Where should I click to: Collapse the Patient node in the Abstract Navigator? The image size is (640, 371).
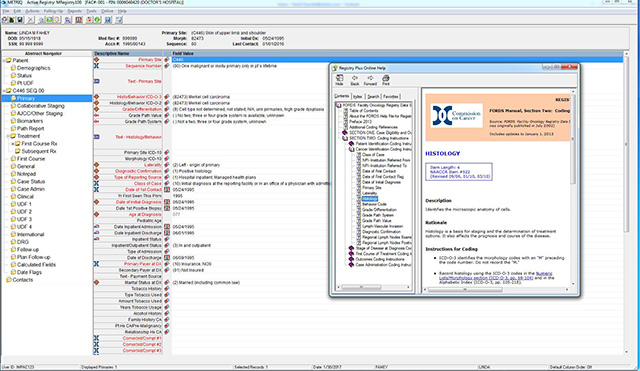click(x=4, y=60)
